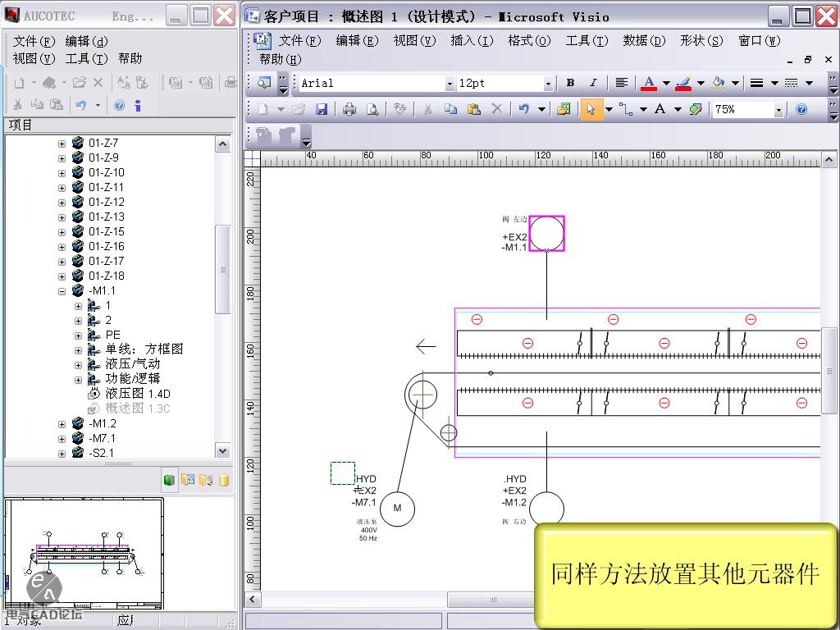Expand the -M1.2 node in the project tree

point(62,423)
